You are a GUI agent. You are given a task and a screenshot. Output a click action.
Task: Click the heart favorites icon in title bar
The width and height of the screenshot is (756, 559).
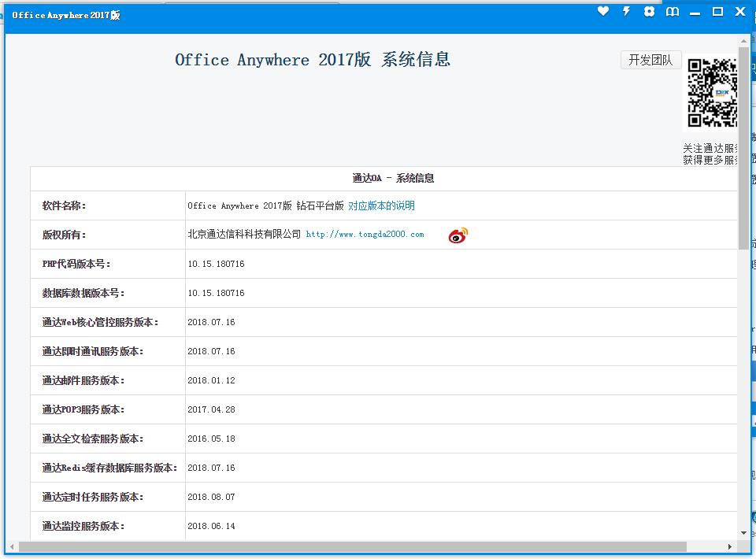[603, 12]
